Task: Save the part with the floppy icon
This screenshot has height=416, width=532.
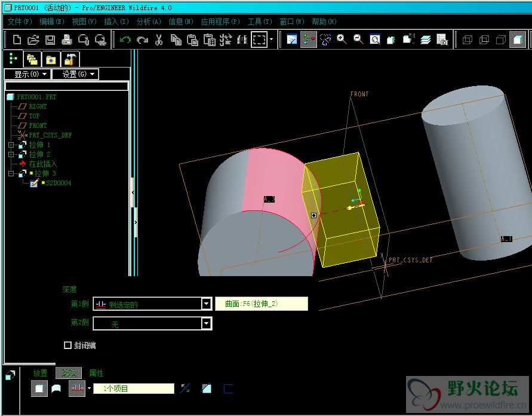Action: point(50,39)
